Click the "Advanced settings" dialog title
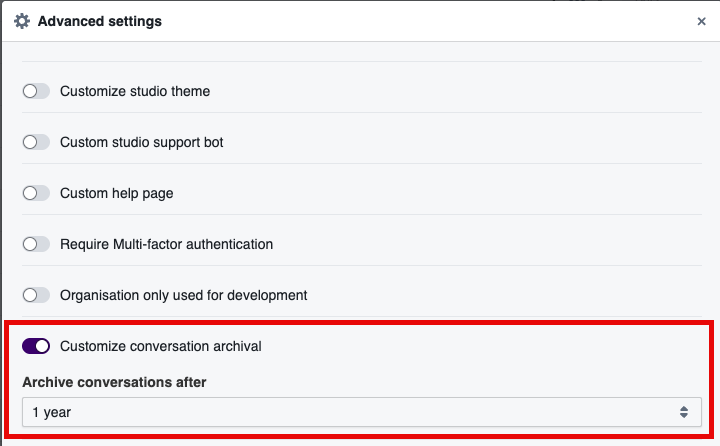 pos(99,21)
